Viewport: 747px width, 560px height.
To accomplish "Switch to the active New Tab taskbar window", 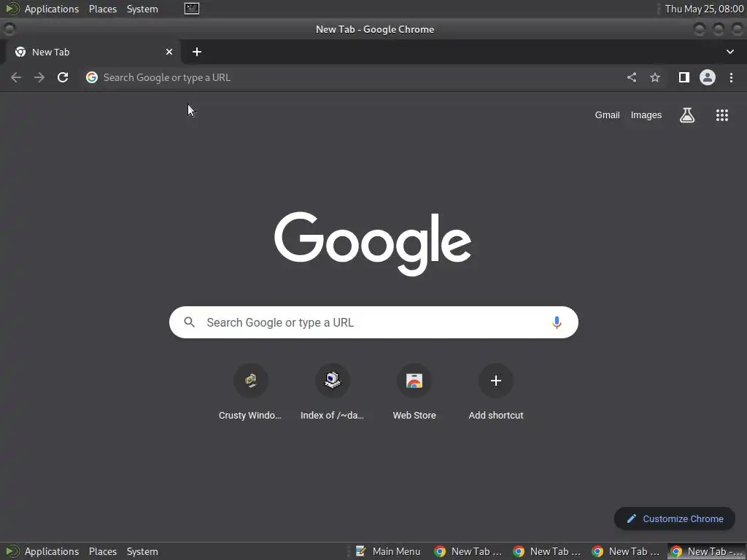I will point(706,551).
